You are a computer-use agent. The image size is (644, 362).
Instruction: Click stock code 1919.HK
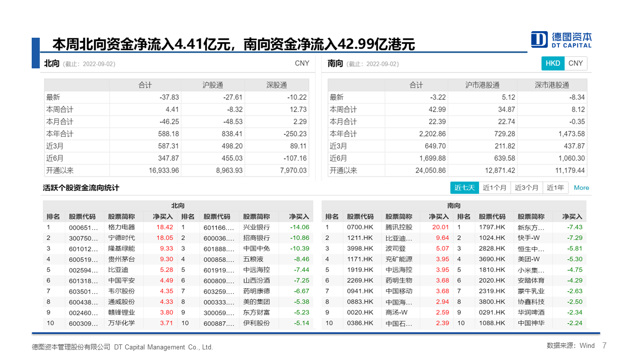click(360, 269)
